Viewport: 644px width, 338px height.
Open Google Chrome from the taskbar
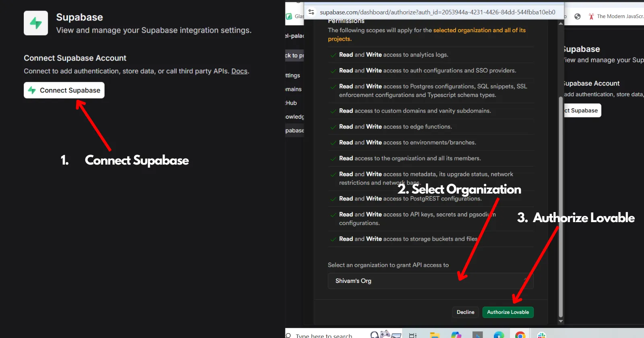click(x=520, y=335)
